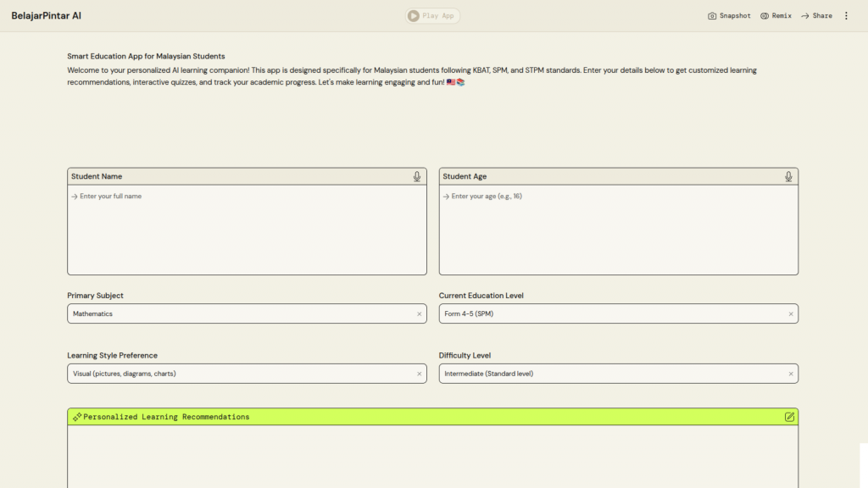Image resolution: width=868 pixels, height=488 pixels.
Task: Expand the Current Education Level dropdown
Action: point(609,313)
